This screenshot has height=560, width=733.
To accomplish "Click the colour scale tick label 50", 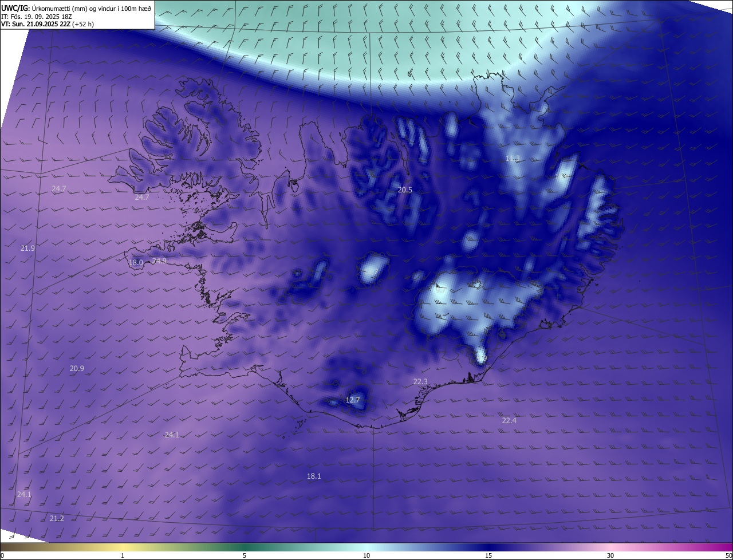I will [728, 555].
